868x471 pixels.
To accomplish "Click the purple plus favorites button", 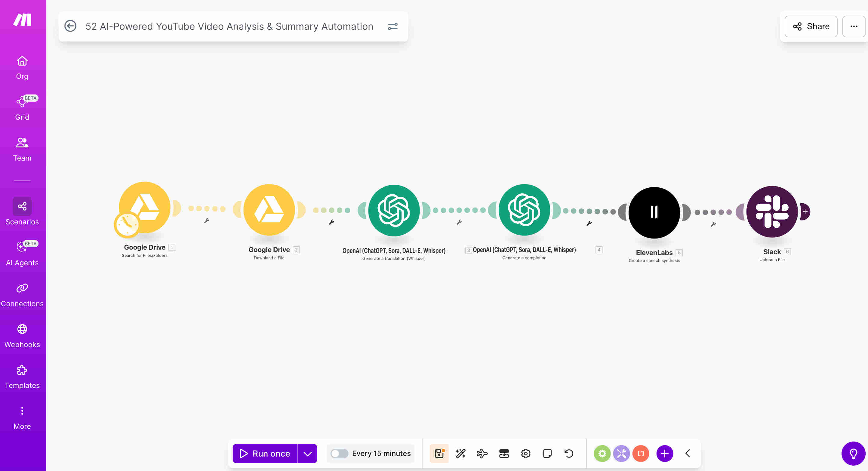I will 664,454.
